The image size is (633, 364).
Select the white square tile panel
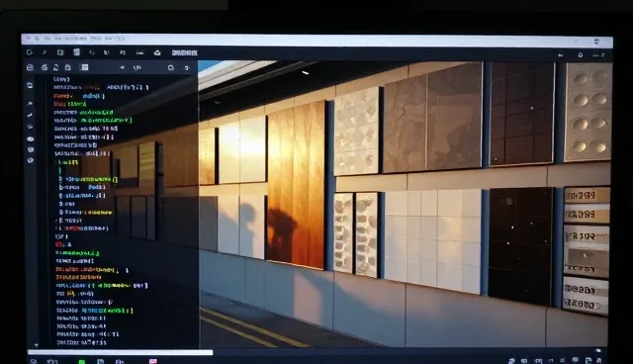point(433,240)
